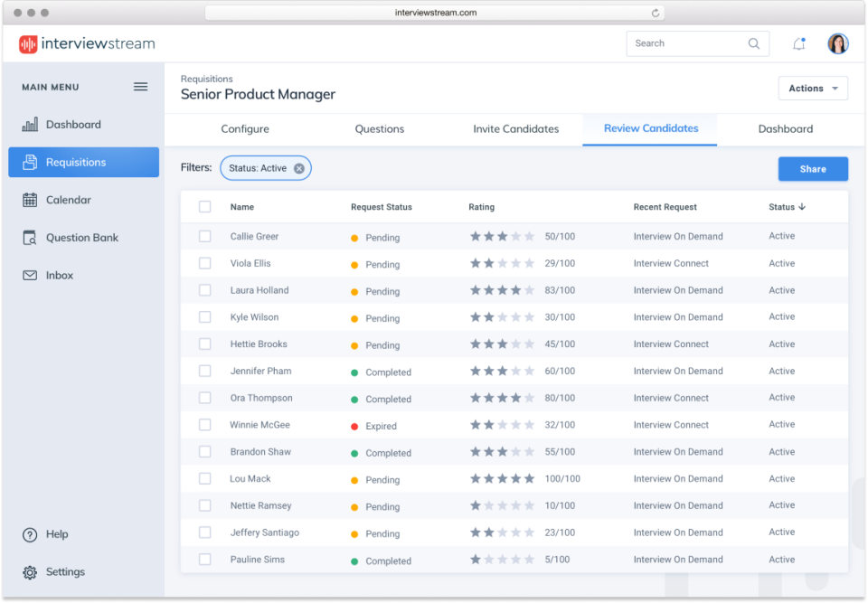
Task: Open the interviewstream logo
Action: point(86,42)
